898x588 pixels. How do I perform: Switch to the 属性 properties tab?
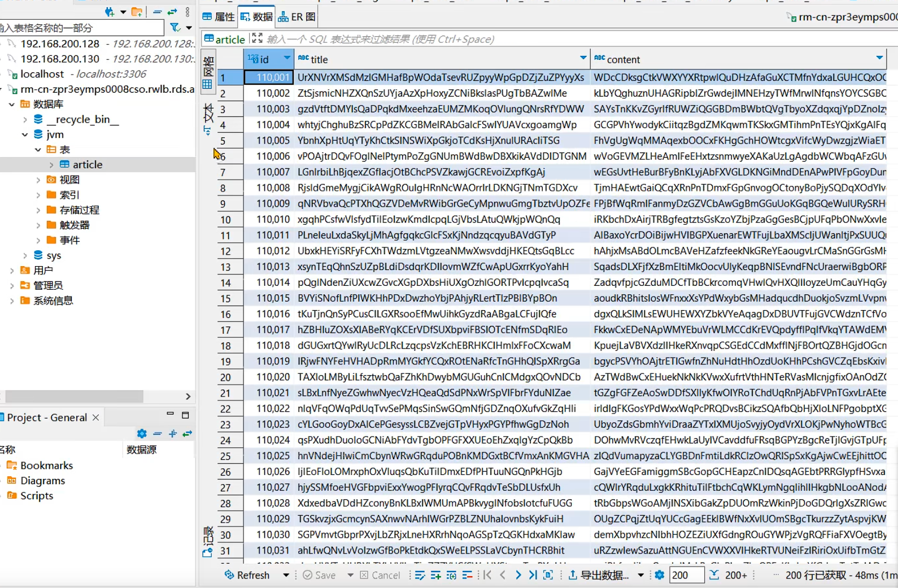pos(219,17)
